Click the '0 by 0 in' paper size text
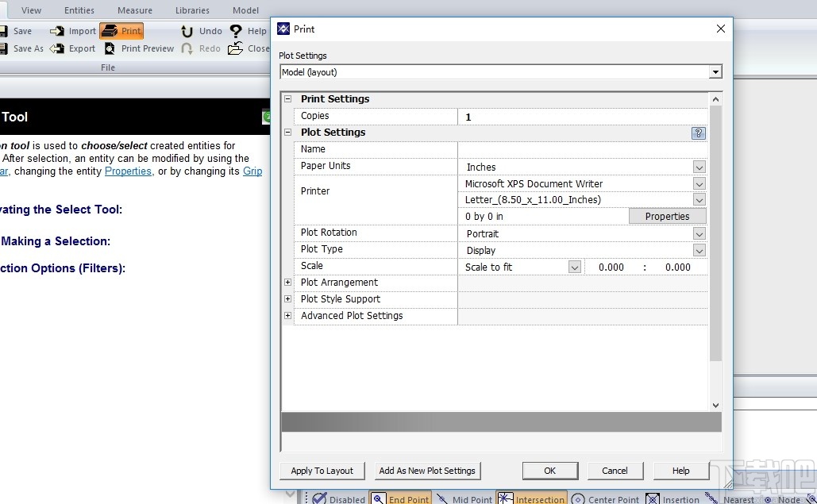This screenshot has height=504, width=817. pos(484,217)
